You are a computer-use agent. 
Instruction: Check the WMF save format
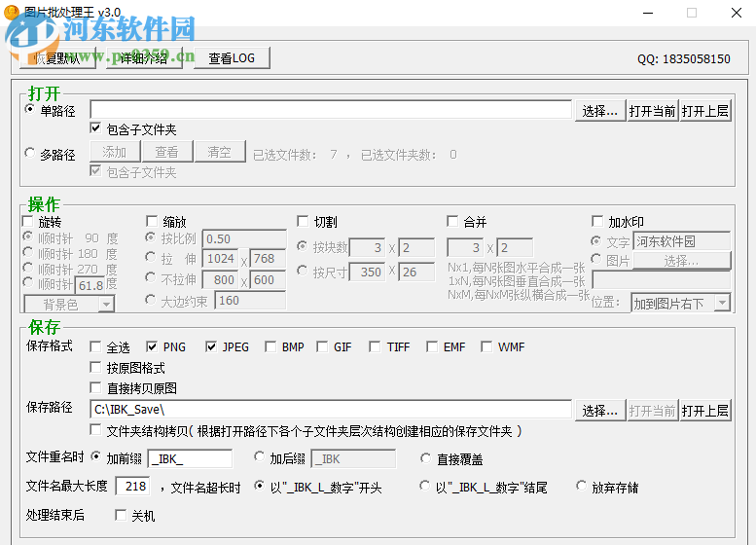486,346
